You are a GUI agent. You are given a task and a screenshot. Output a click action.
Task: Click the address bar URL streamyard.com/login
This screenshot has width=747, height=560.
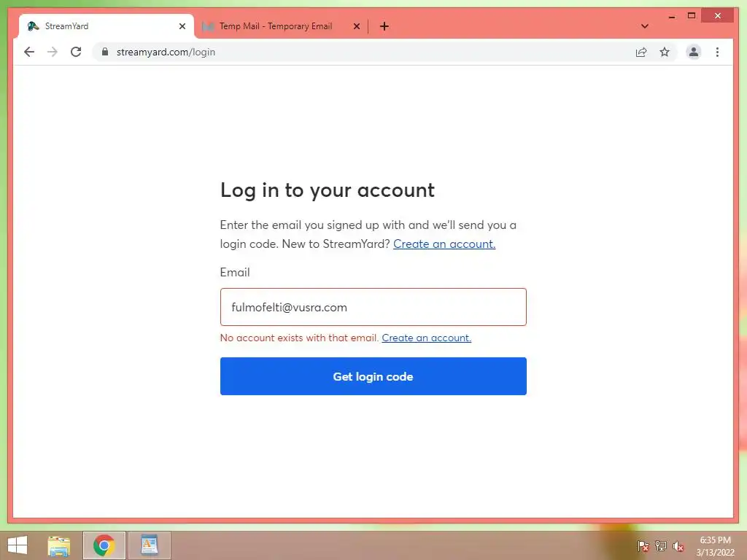click(x=166, y=52)
